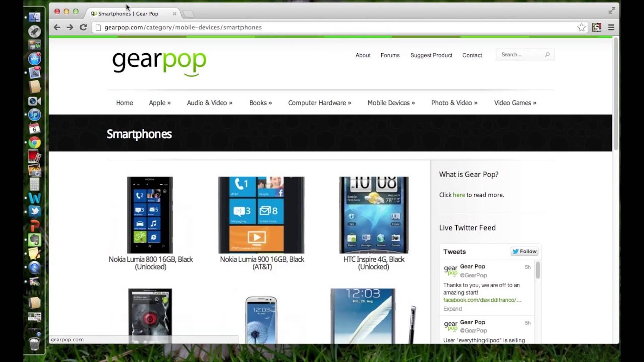Open Photo Booth in the Dock

[x=34, y=157]
